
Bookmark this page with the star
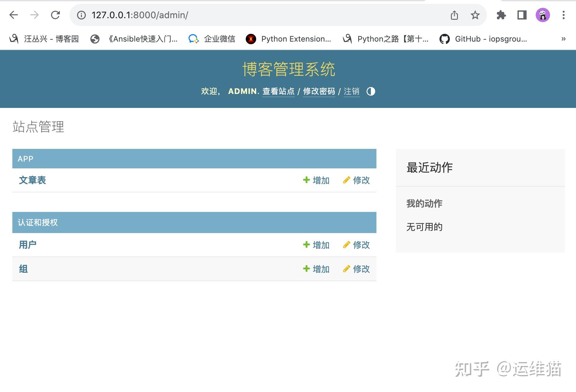pos(475,15)
